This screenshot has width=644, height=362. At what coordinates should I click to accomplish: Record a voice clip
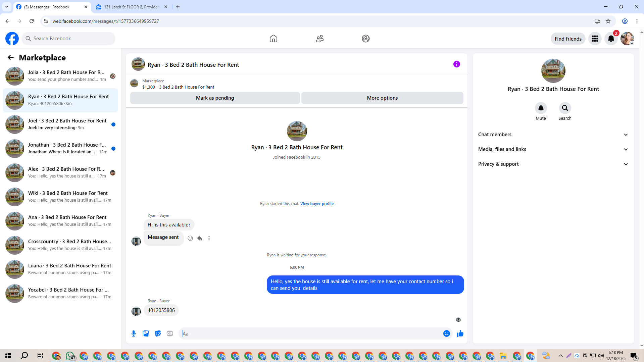pos(134,333)
